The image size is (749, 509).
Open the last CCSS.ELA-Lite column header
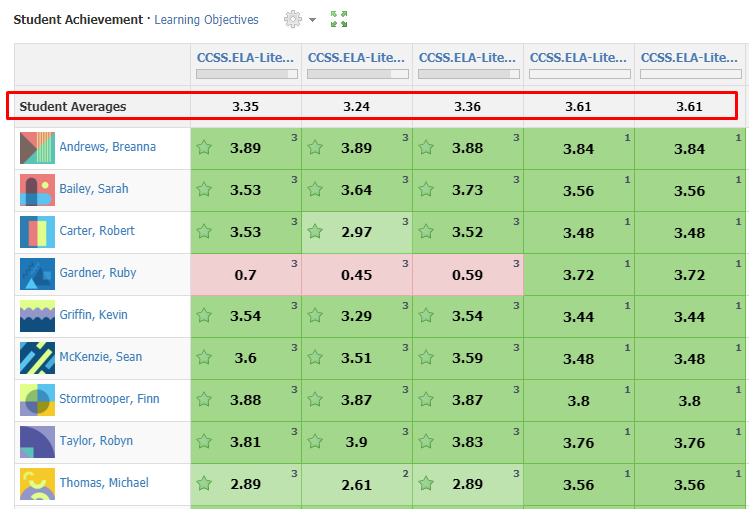point(689,58)
